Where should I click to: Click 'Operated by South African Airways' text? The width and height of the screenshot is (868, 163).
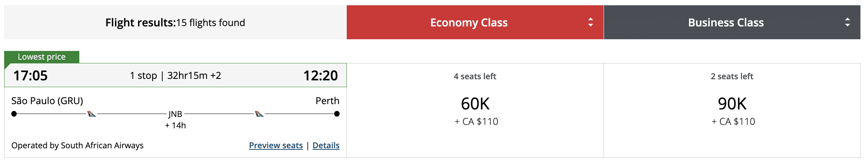tap(77, 145)
